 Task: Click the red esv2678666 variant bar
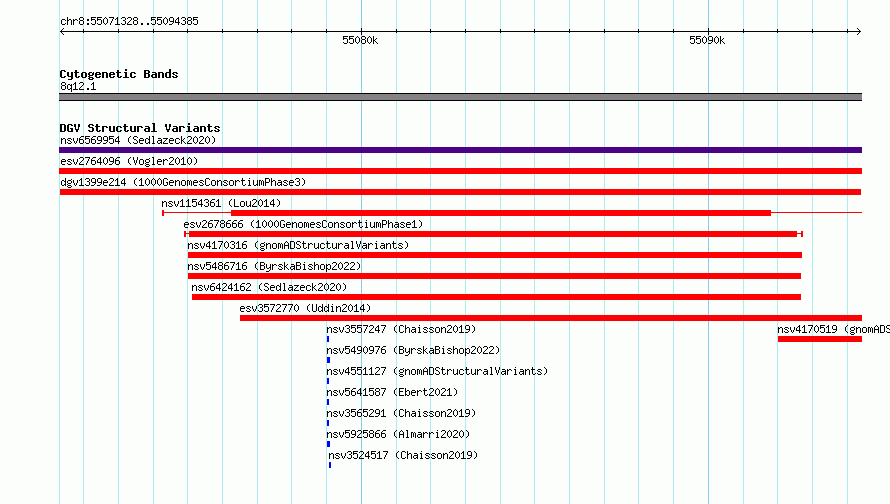[x=493, y=234]
